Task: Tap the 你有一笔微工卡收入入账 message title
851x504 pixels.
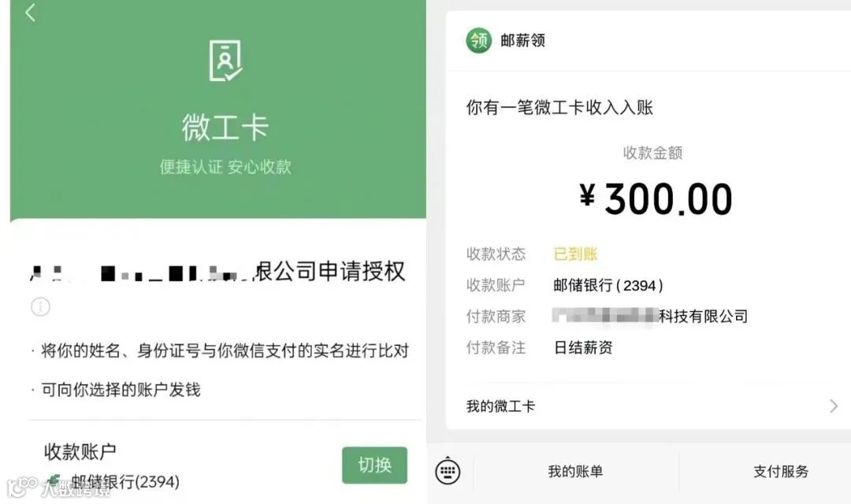Action: pyautogui.click(x=559, y=107)
